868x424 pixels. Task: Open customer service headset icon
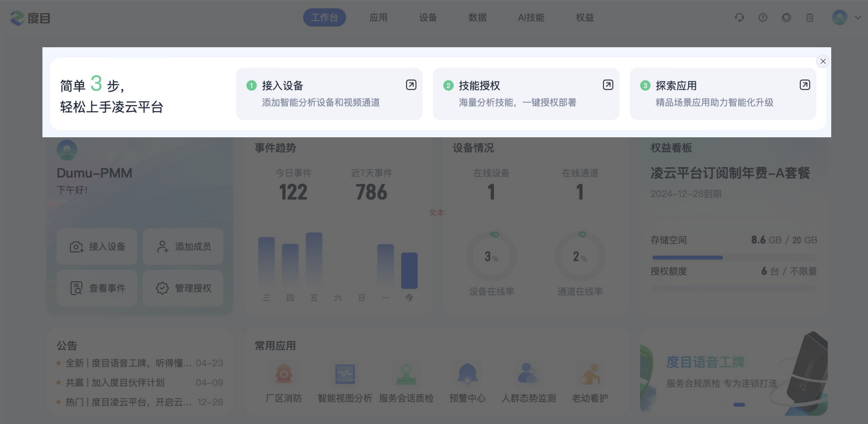[x=739, y=17]
